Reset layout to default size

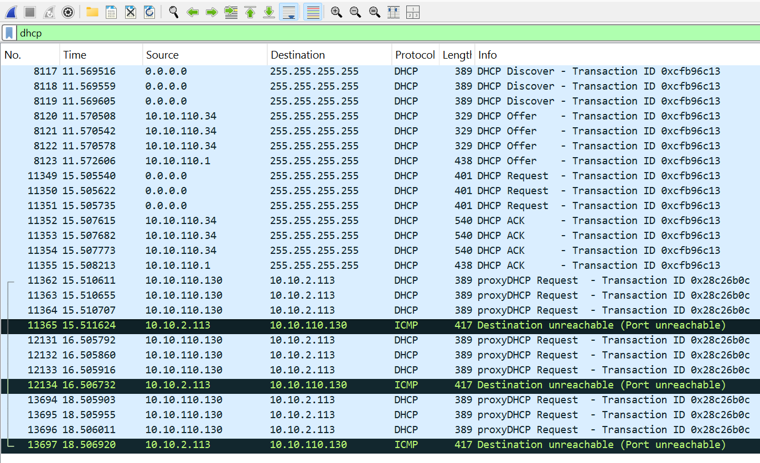[394, 12]
